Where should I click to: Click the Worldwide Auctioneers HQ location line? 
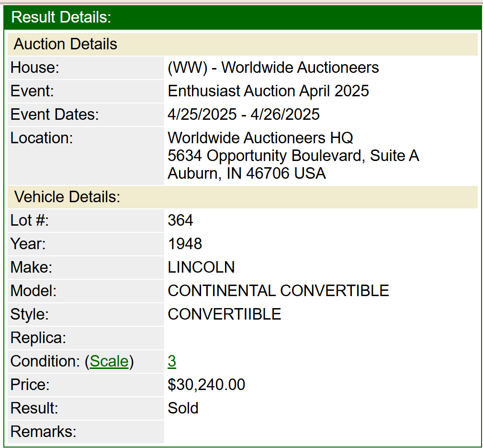tap(260, 138)
